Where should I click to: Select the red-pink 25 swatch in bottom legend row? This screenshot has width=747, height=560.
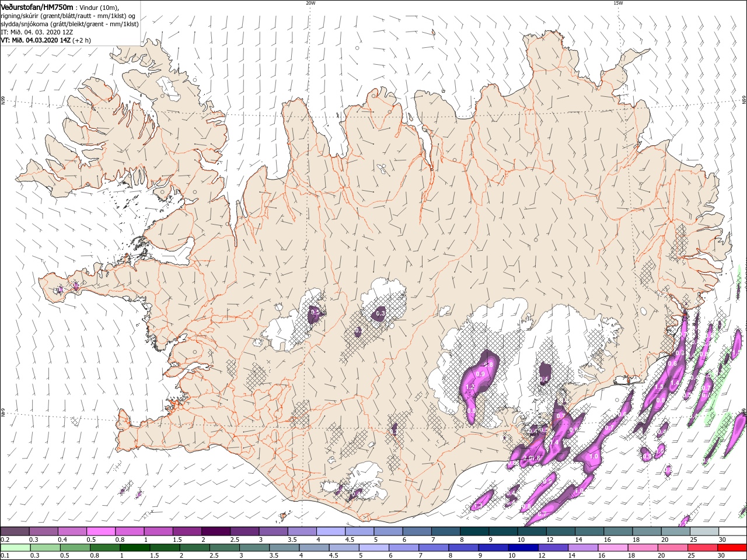[x=702, y=548]
